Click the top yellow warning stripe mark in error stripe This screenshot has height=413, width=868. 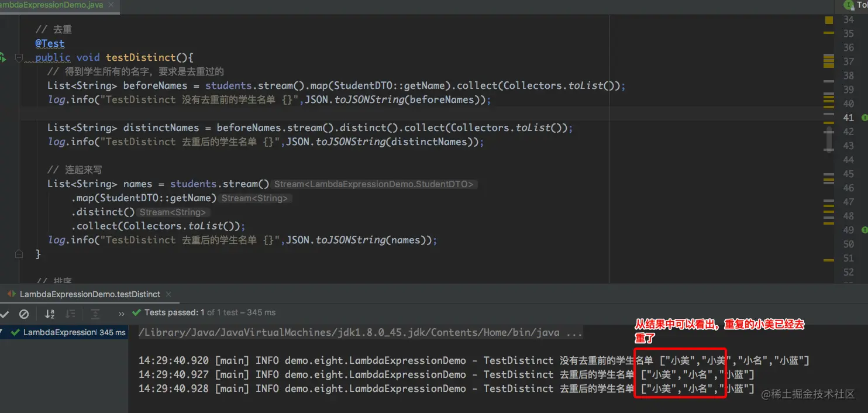click(x=829, y=32)
